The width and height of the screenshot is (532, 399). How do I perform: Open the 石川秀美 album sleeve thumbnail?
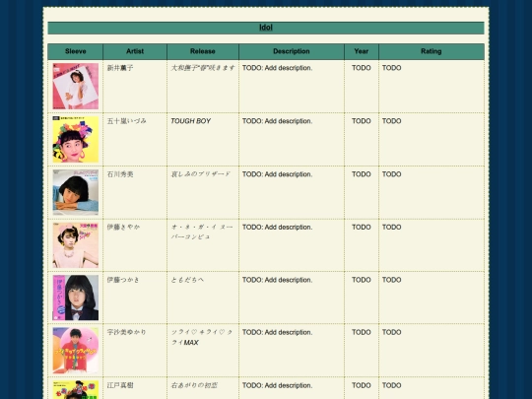coord(76,192)
